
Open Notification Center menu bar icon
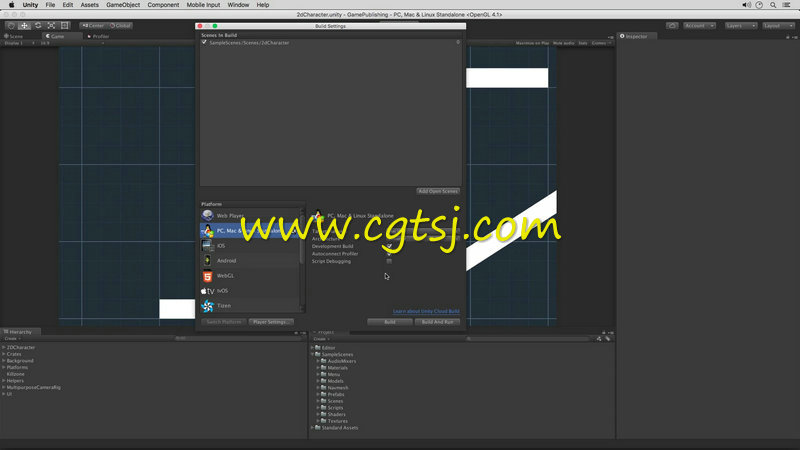787,5
